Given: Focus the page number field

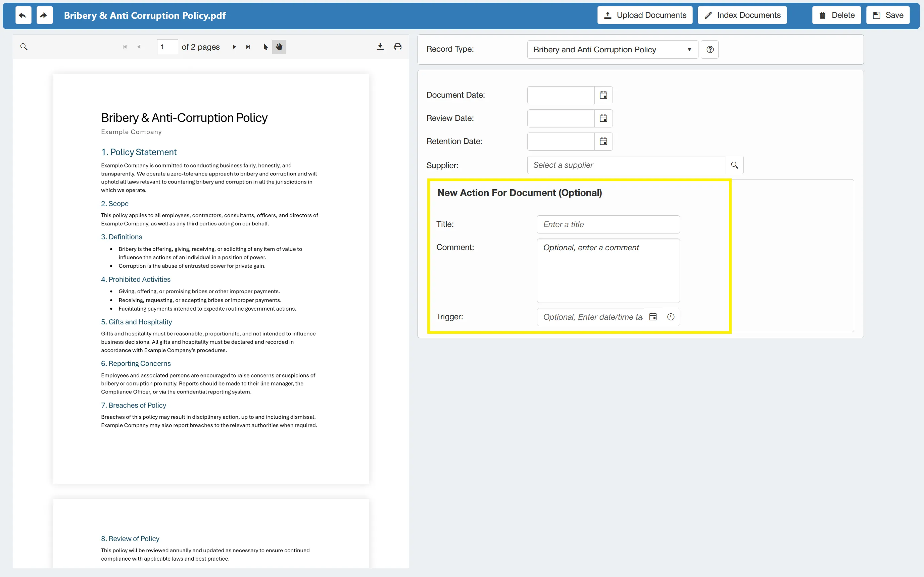Looking at the screenshot, I should pos(167,47).
